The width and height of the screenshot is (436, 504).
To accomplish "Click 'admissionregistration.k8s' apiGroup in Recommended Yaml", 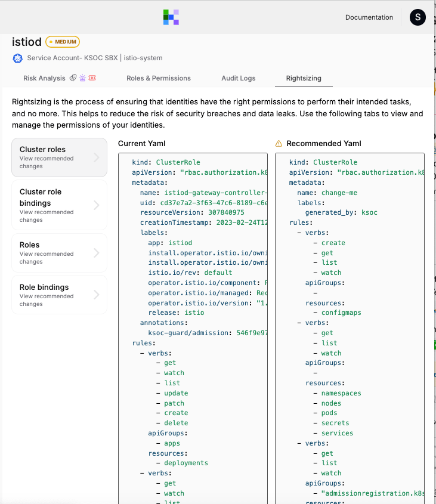I will click(373, 493).
